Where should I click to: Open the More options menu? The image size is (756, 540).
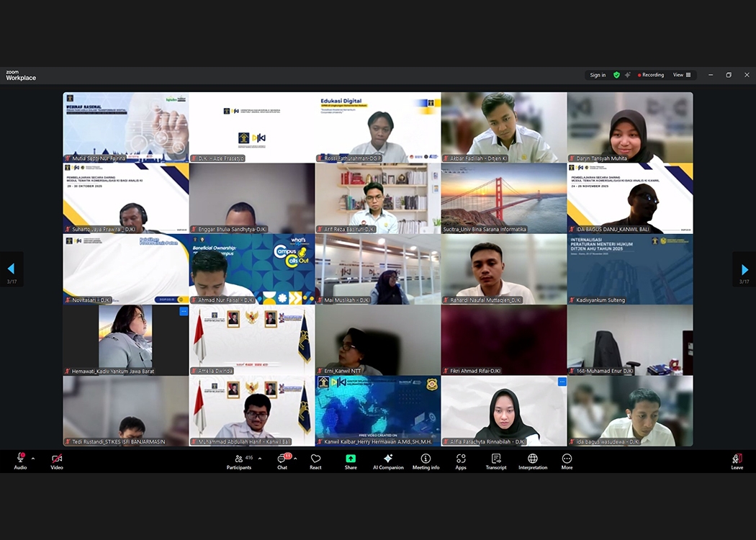(x=567, y=461)
